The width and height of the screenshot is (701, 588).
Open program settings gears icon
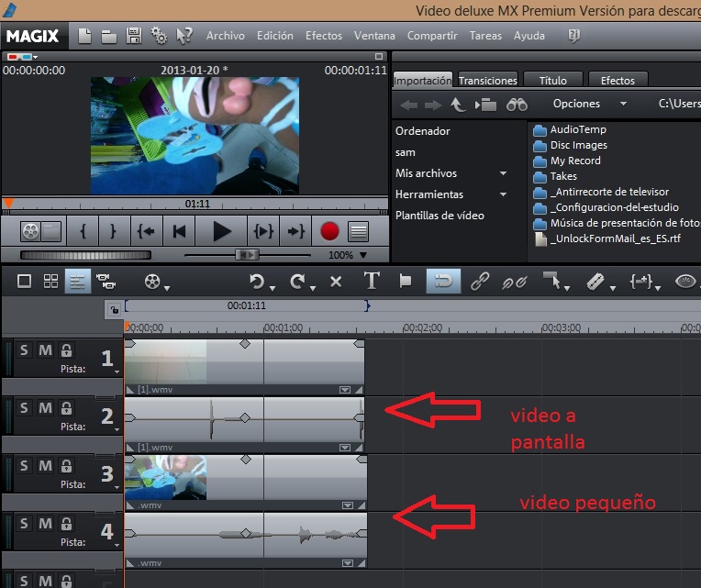pos(159,36)
